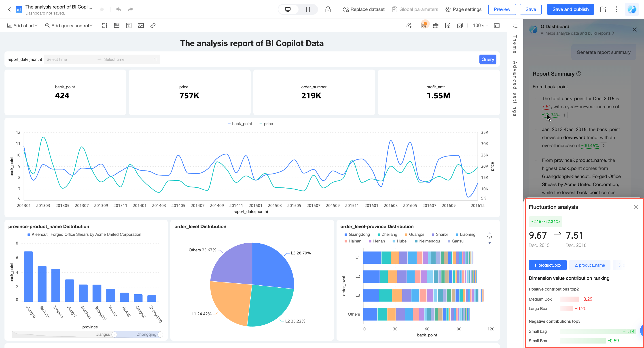
Task: Insert a link widget icon
Action: pos(153,25)
